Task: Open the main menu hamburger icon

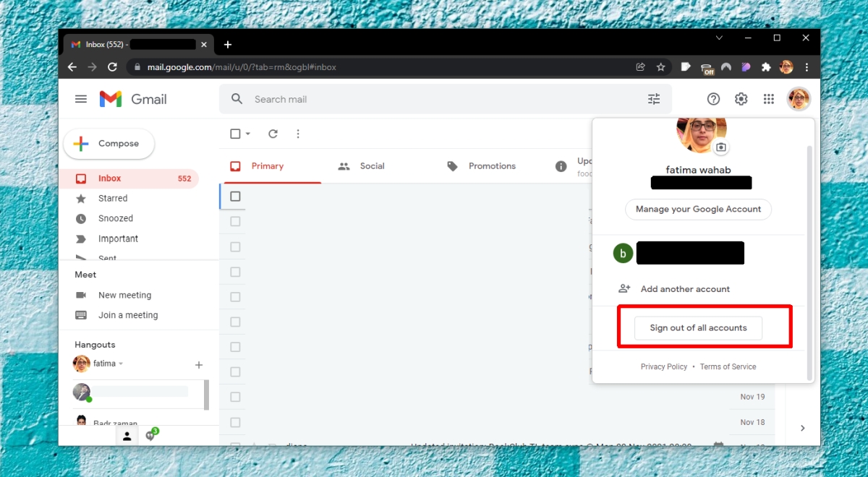Action: click(81, 99)
